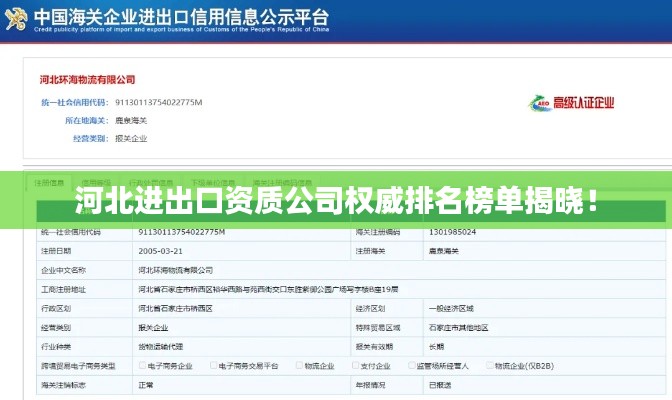Click the 注册日期 row label
The width and height of the screenshot is (672, 400).
[56, 251]
